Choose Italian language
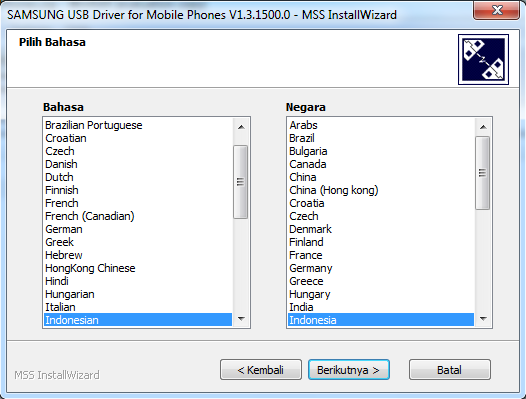Screen dimensions: 526x399 [138, 307]
